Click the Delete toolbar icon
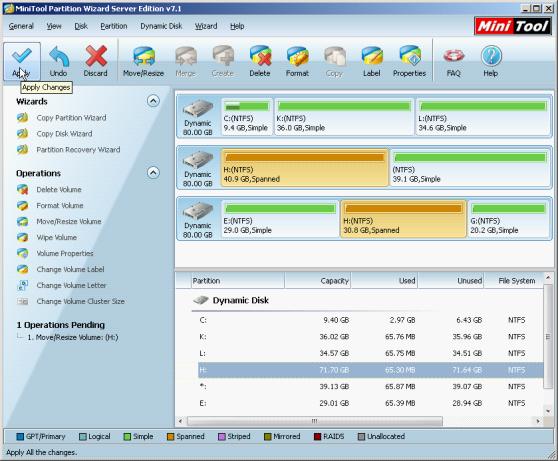Image resolution: width=558 pixels, height=461 pixels. pos(260,56)
